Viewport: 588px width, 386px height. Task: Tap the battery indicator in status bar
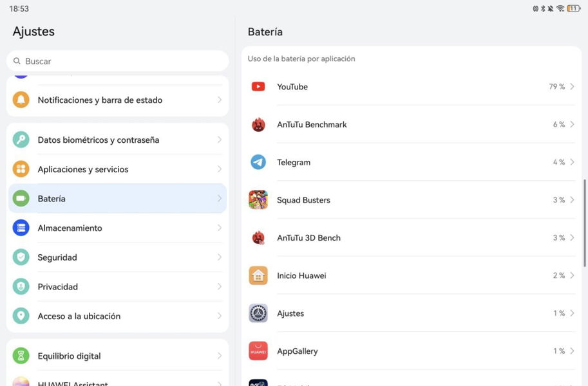click(x=573, y=8)
